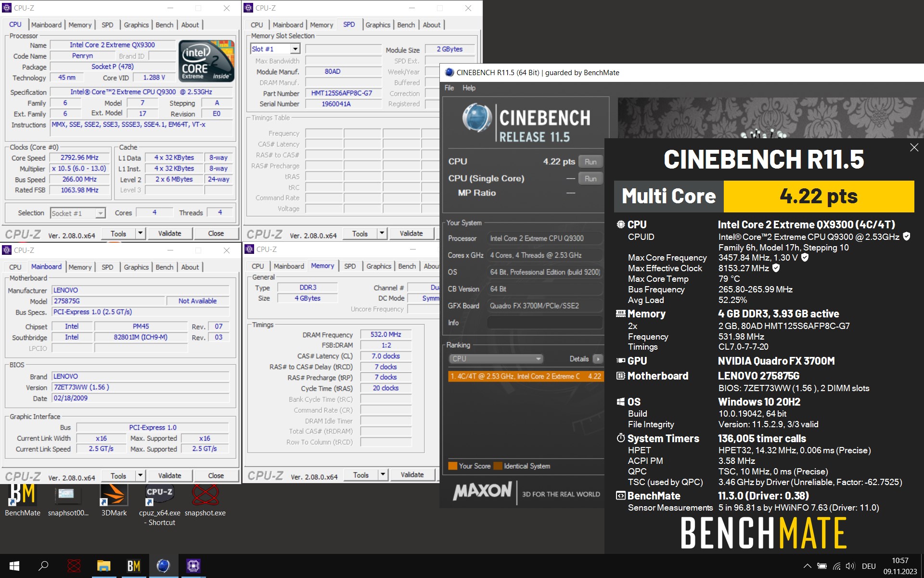Open Bench tab in top-left CPU-Z
Viewport: 924px width, 578px height.
coord(165,25)
